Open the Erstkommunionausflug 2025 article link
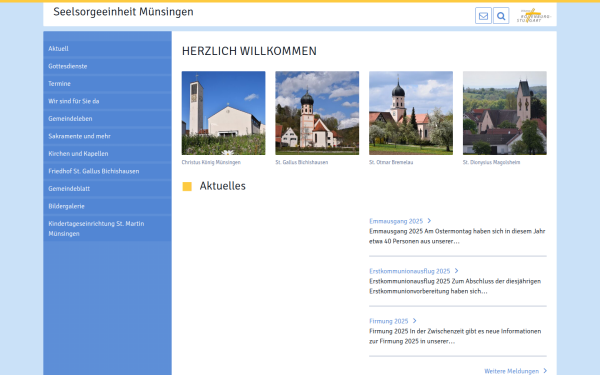Viewport: 600px width, 375px height. pos(409,271)
